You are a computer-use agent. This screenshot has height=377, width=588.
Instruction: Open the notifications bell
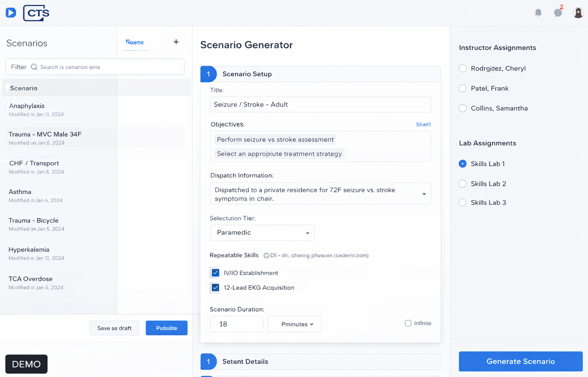click(x=538, y=13)
